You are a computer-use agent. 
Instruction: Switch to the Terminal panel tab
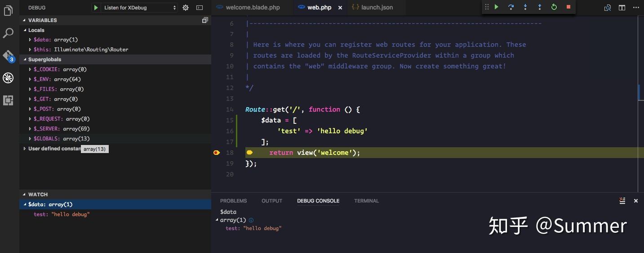366,201
